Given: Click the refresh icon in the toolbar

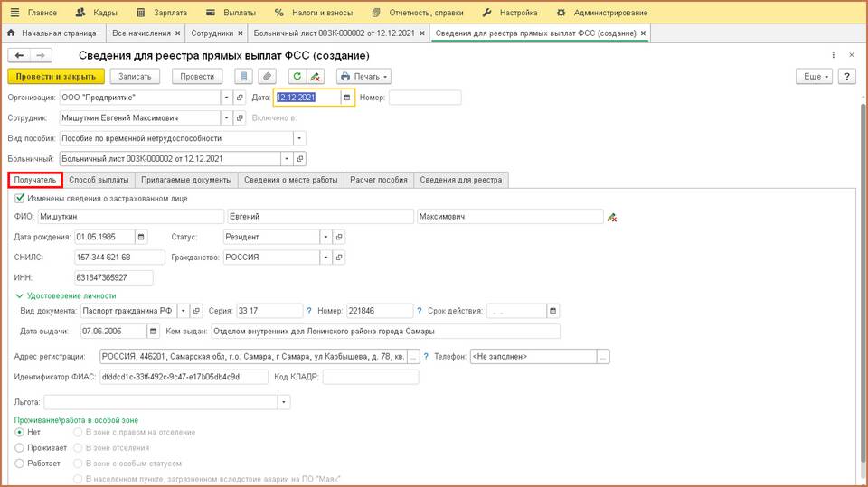Looking at the screenshot, I should click(297, 77).
